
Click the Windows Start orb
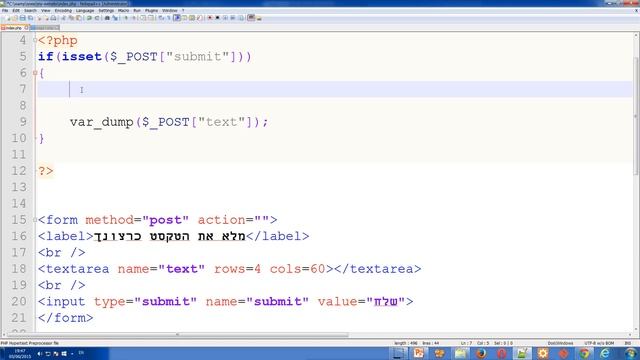tap(631, 353)
